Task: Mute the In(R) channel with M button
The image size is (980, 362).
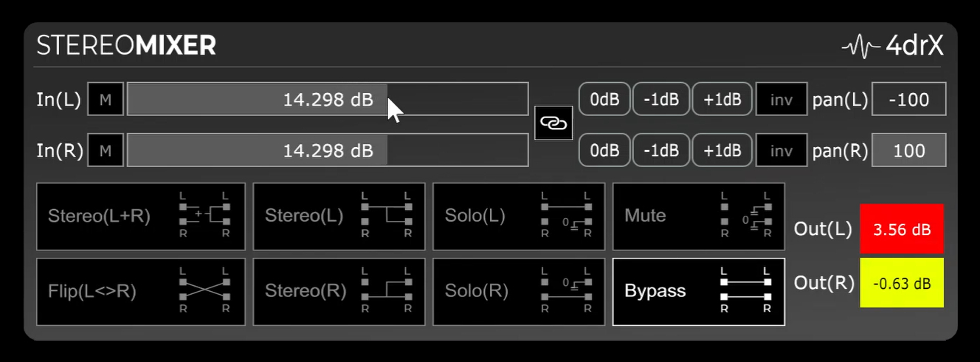Action: pyautogui.click(x=106, y=151)
